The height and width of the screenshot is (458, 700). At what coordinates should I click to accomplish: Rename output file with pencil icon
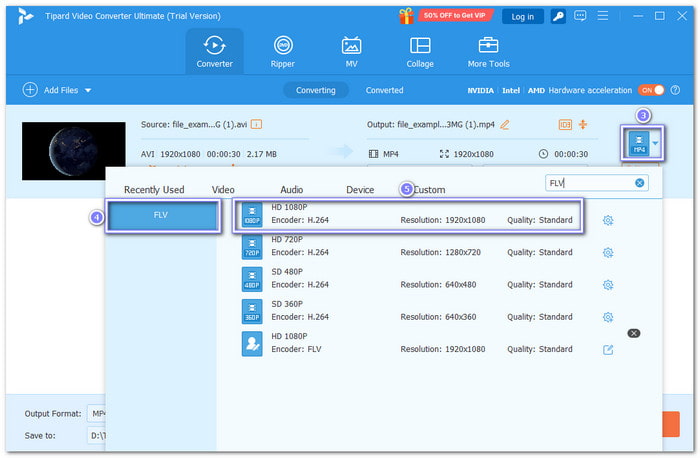pos(504,125)
